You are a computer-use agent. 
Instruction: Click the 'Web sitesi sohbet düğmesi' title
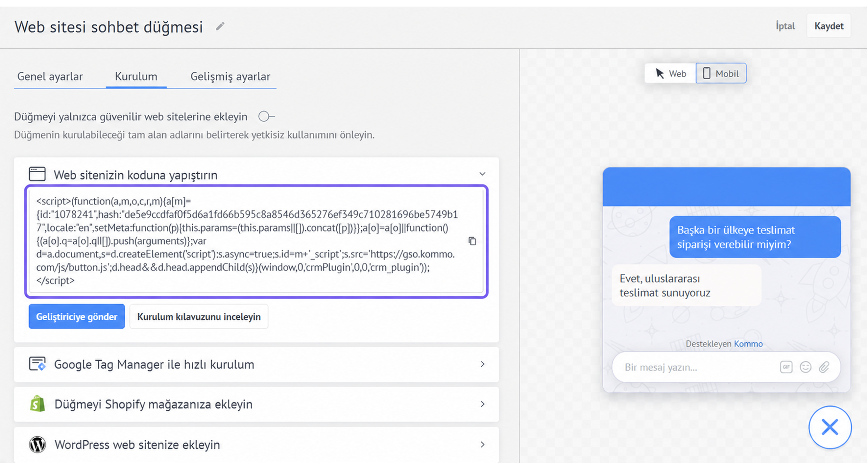108,27
